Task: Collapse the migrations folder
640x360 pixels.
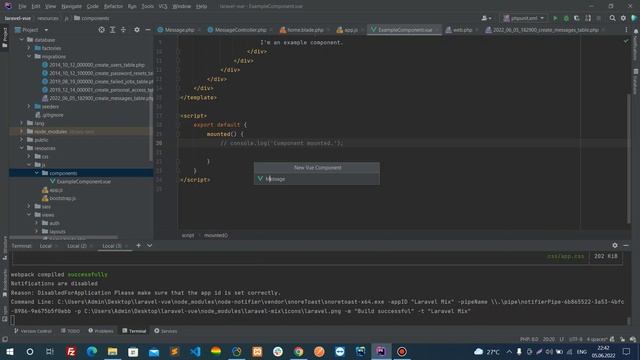Action: [x=29, y=56]
